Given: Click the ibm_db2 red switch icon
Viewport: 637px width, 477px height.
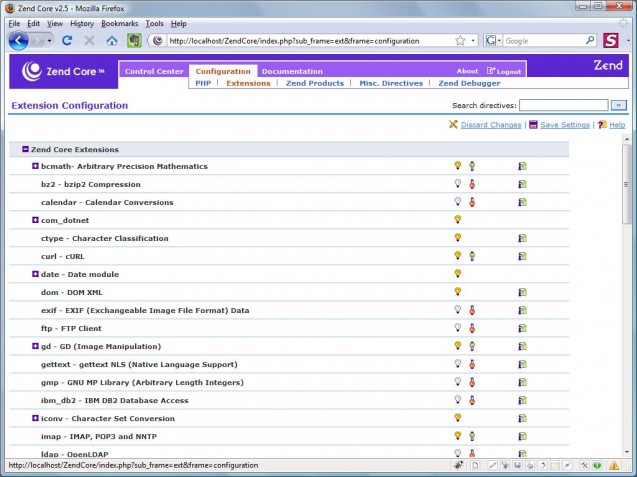Looking at the screenshot, I should [x=472, y=400].
